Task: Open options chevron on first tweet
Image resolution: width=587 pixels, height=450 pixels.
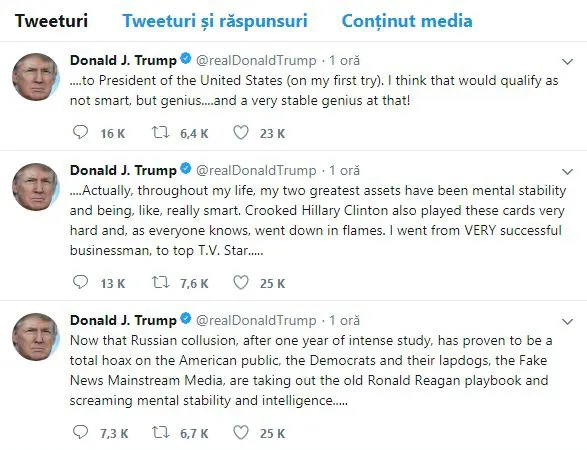Action: (568, 61)
